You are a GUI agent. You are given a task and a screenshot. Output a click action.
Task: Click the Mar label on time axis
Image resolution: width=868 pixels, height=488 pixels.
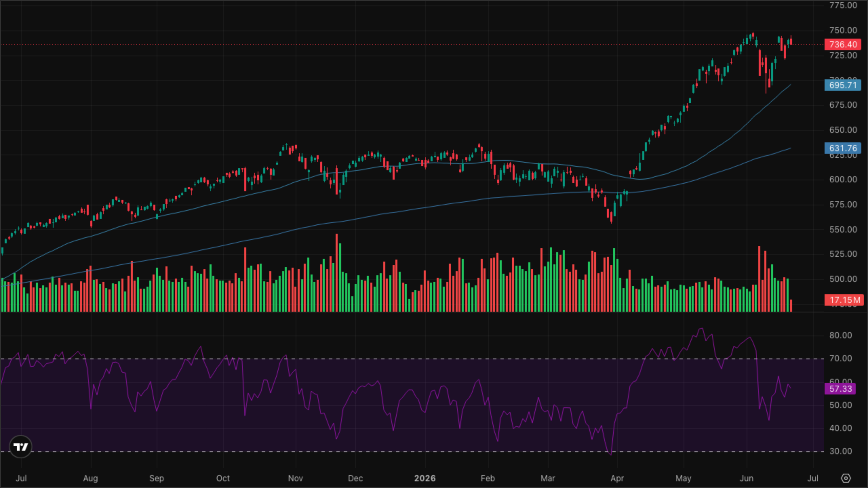click(548, 478)
